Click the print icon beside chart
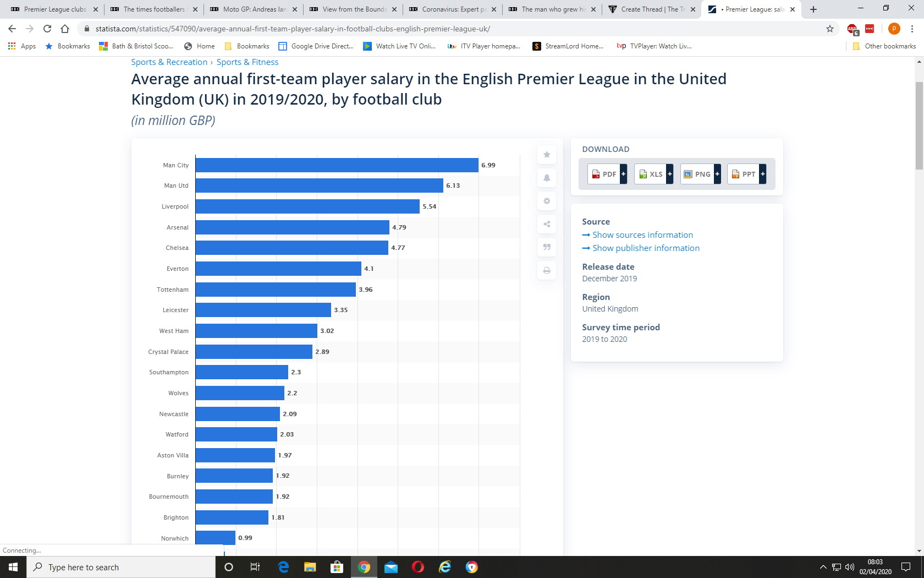The width and height of the screenshot is (924, 578). coord(547,270)
